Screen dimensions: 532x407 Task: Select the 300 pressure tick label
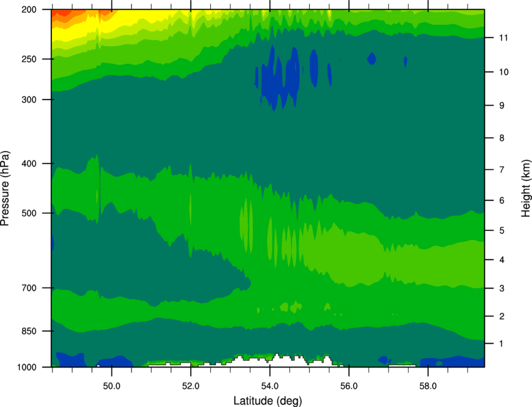pyautogui.click(x=29, y=100)
